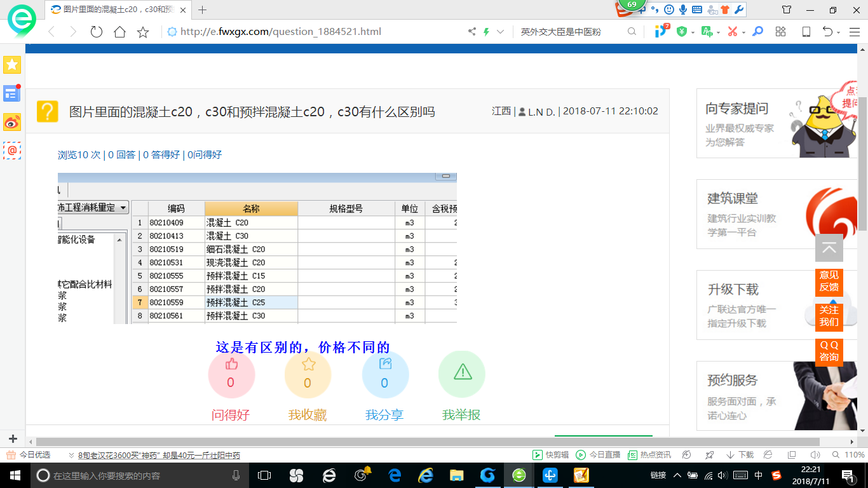This screenshot has width=868, height=488.
Task: Click 快剪辑 in the status bar
Action: (x=550, y=455)
